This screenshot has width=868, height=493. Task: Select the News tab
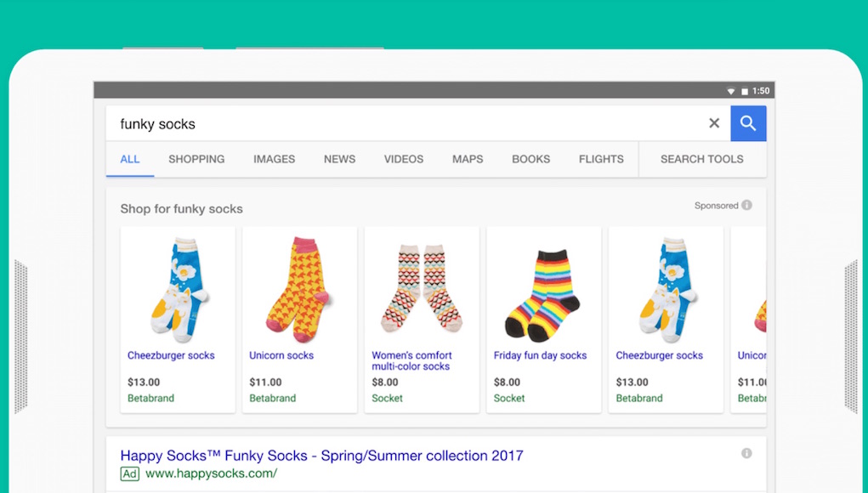click(339, 159)
